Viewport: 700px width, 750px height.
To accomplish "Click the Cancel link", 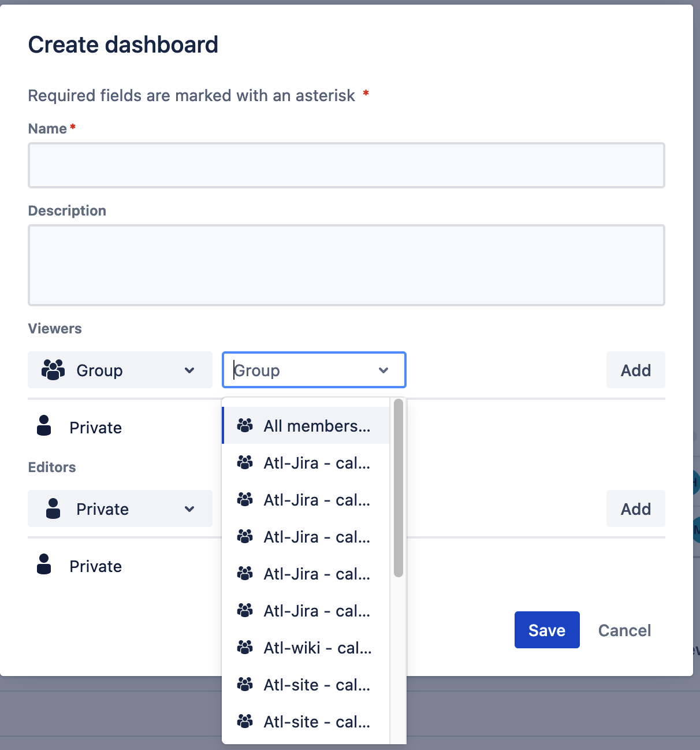I will (624, 630).
